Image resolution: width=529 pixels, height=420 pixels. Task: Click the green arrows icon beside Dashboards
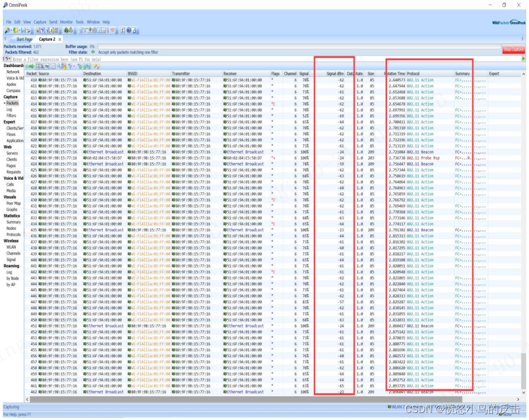29,66
